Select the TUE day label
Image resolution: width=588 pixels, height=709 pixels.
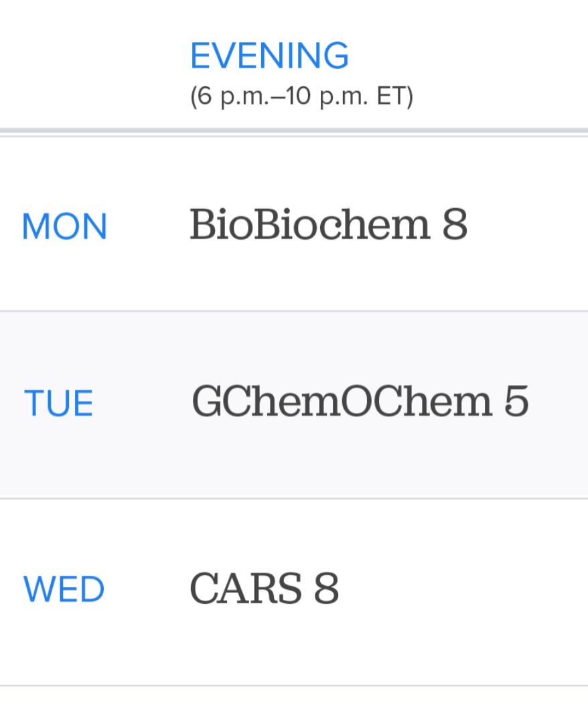click(x=58, y=404)
